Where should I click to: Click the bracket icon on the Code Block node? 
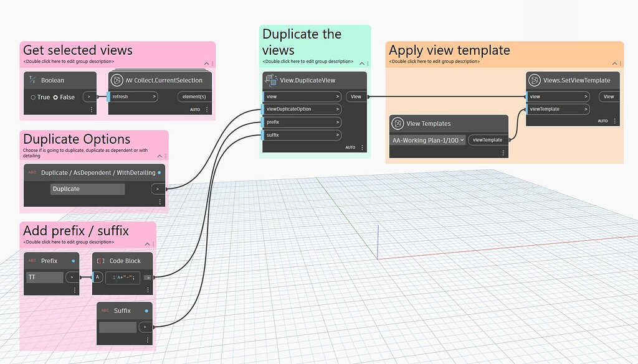coord(102,260)
